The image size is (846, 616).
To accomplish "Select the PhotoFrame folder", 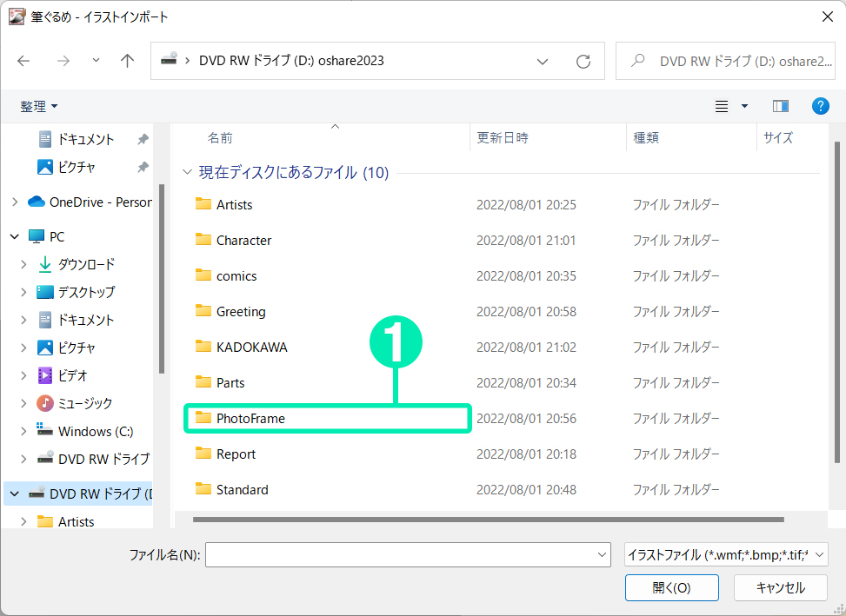I will 250,419.
